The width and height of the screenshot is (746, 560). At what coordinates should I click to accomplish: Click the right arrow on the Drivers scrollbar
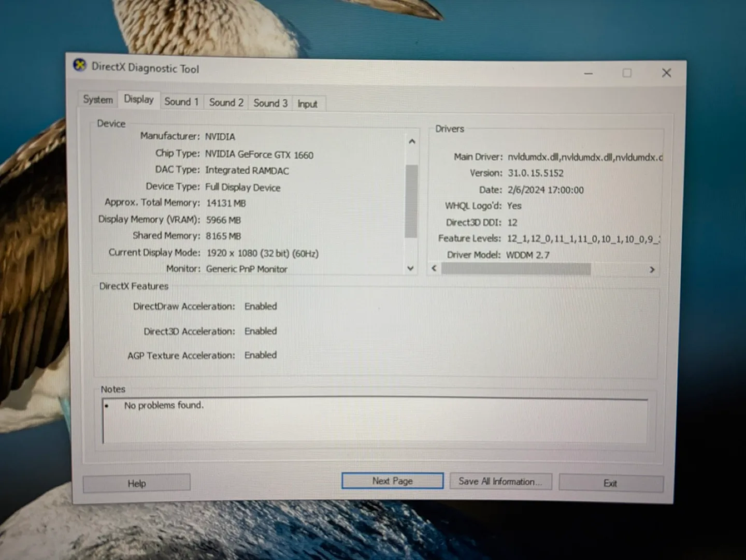tap(652, 269)
